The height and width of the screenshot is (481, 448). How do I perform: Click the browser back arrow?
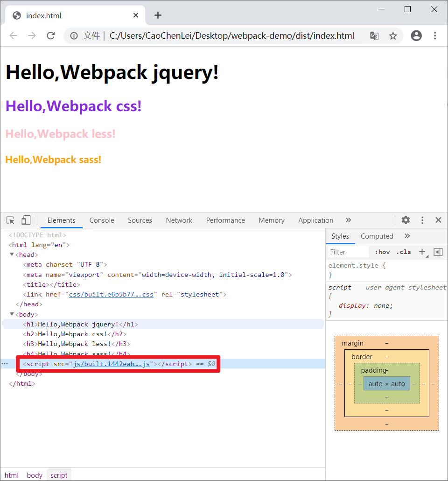[x=13, y=35]
